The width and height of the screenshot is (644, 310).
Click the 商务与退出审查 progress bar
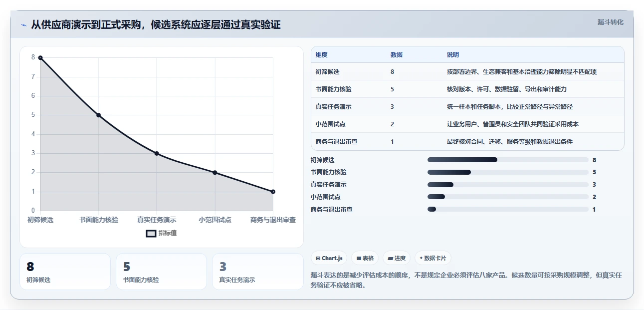pyautogui.click(x=508, y=210)
